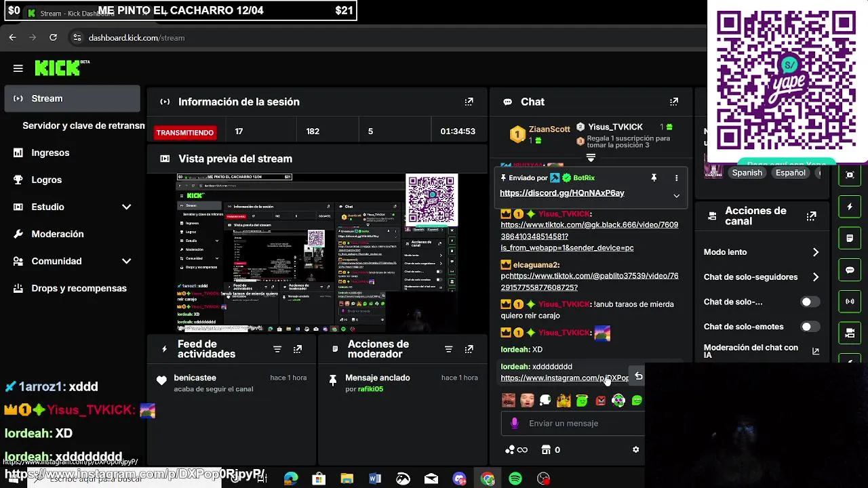Open Microsoft Edge from the taskbar
The height and width of the screenshot is (488, 868).
(291, 479)
